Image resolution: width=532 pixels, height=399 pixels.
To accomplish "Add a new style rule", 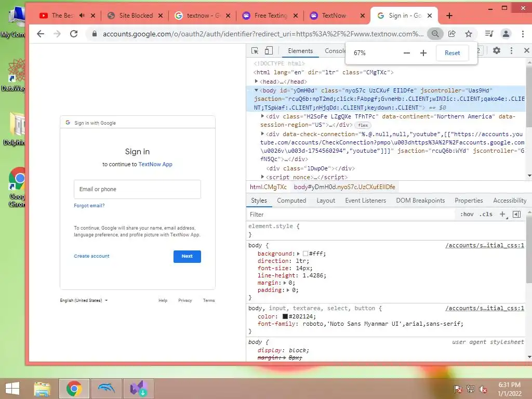I will tap(502, 214).
